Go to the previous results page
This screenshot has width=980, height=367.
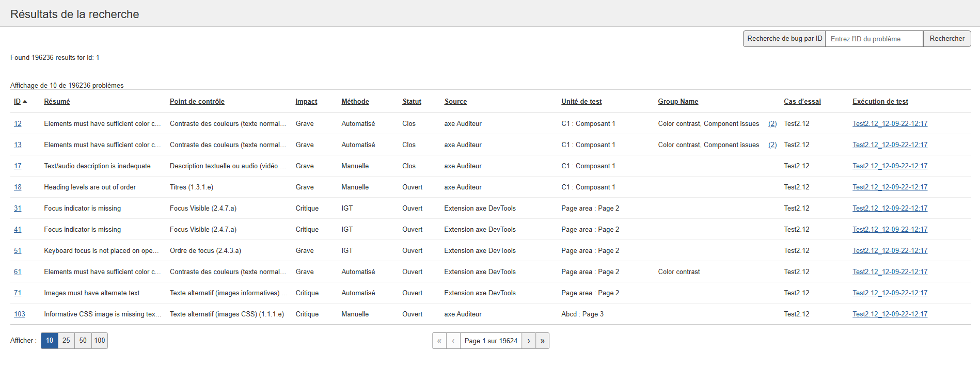(453, 341)
